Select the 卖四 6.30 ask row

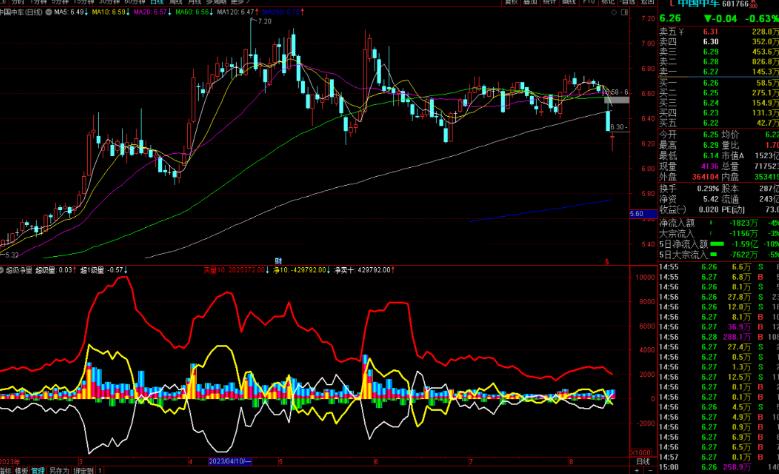pos(719,42)
